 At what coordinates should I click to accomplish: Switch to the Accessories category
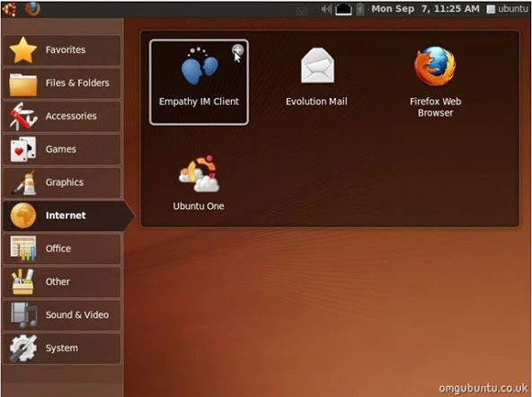pyautogui.click(x=62, y=116)
